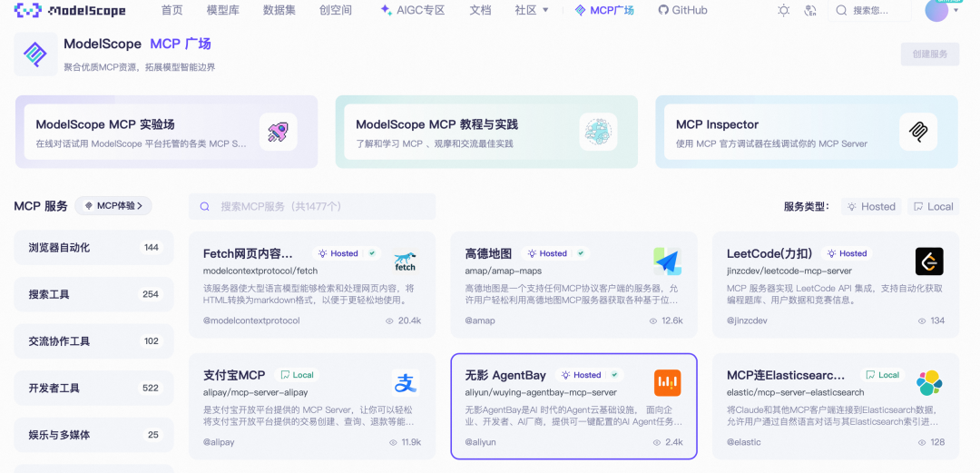Toggle light/dark theme sun icon
The height and width of the screenshot is (473, 980).
pos(783,11)
